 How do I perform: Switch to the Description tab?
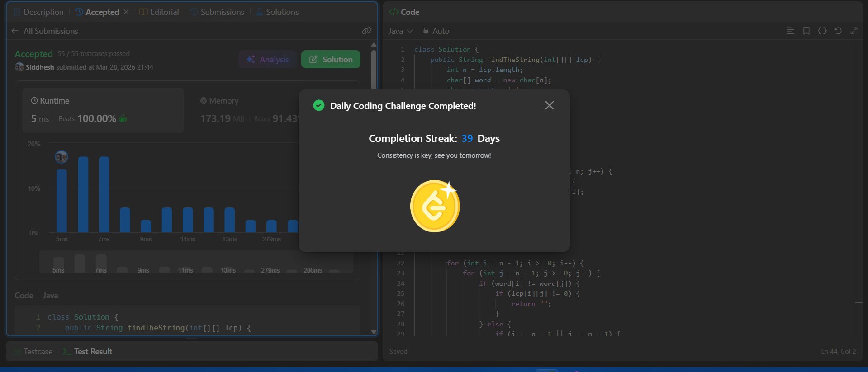coord(39,12)
